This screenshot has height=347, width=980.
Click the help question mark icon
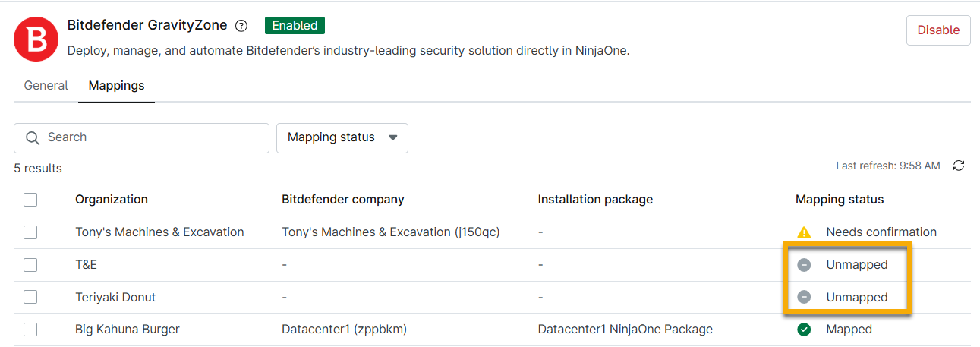pos(241,26)
